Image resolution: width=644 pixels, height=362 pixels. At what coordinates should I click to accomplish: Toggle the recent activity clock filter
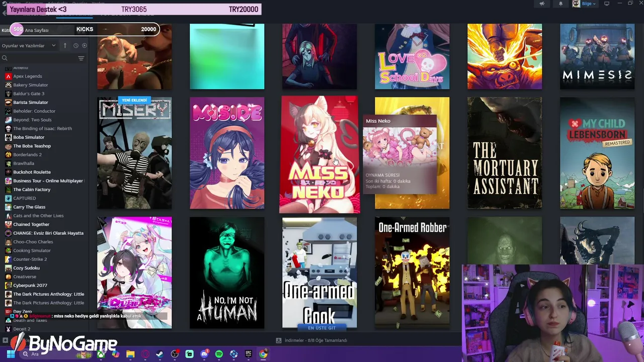point(76,46)
